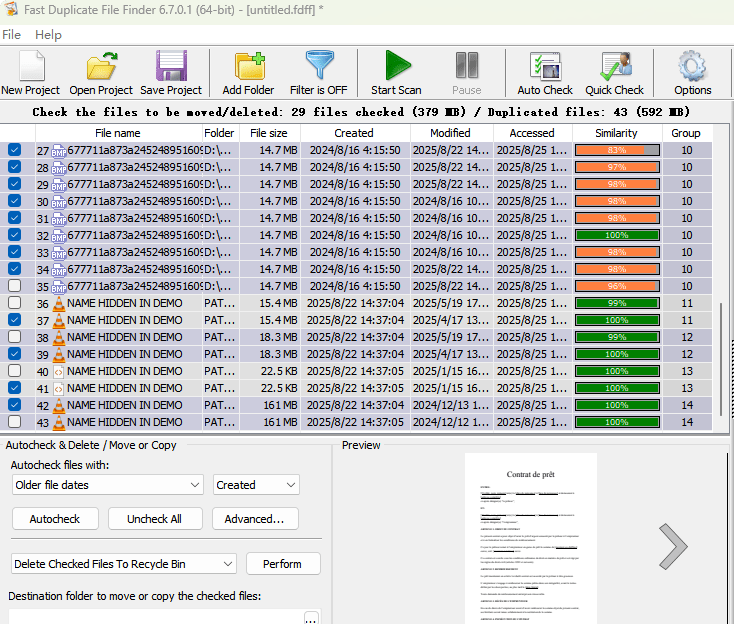Toggle the Filter is OFF funnel icon
The image size is (734, 624).
pos(319,65)
